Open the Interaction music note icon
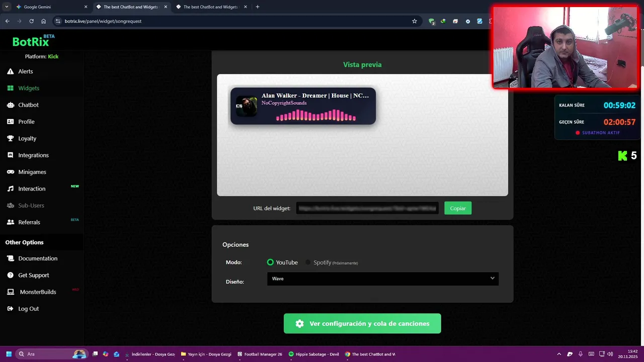This screenshot has height=362, width=644. pyautogui.click(x=10, y=189)
